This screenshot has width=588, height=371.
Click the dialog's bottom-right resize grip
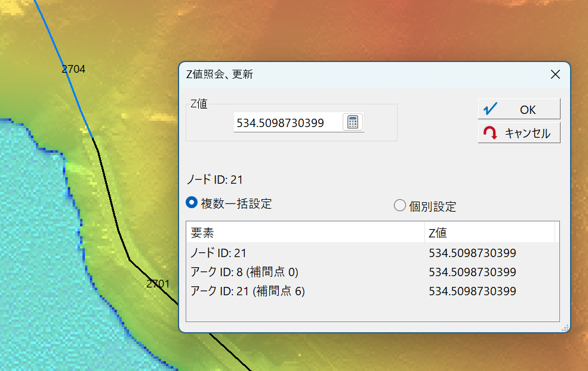(x=565, y=328)
